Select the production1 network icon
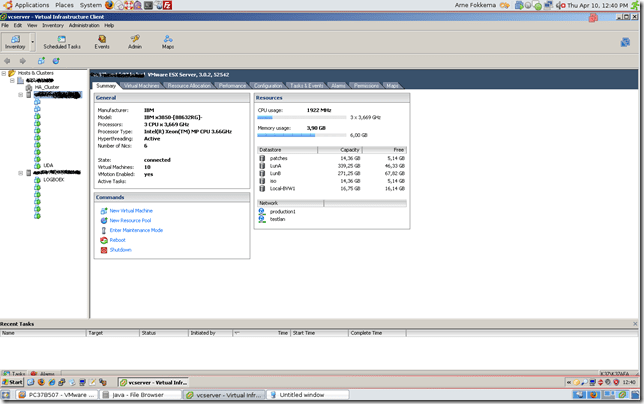The width and height of the screenshot is (644, 404). [x=262, y=211]
